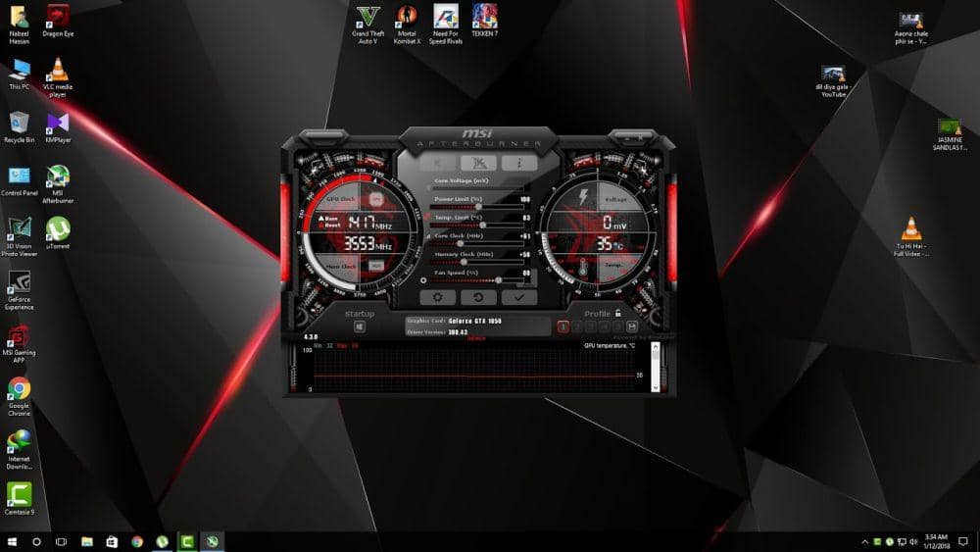Toggle the Fan Speed auto button
Viewport: 980px width, 552px height.
423,279
